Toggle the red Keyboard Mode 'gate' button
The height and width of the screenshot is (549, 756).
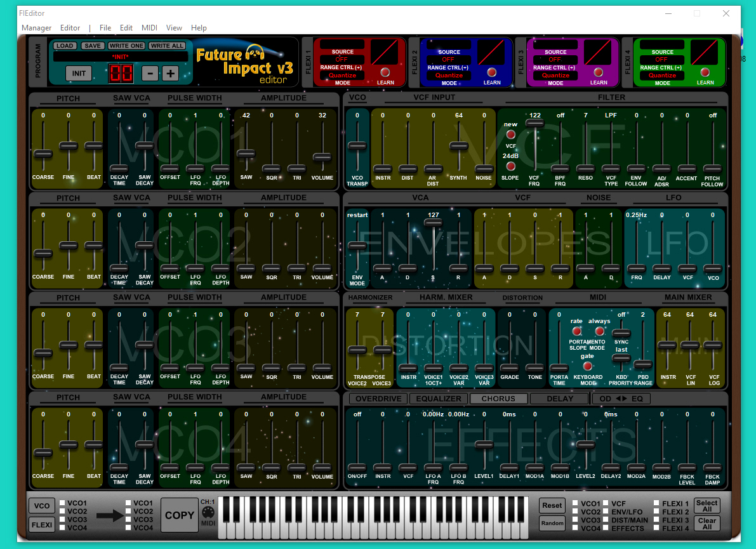587,366
